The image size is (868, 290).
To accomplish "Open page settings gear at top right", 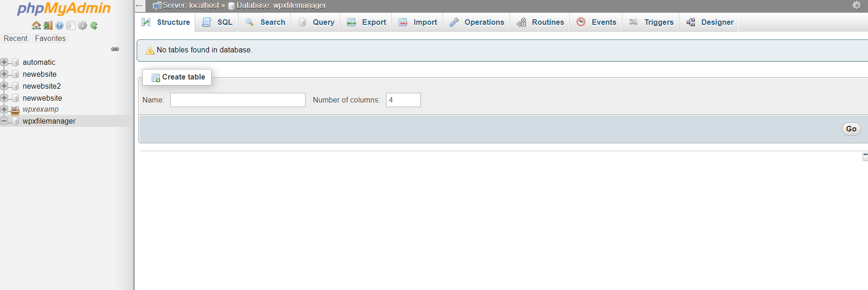I will click(x=856, y=5).
